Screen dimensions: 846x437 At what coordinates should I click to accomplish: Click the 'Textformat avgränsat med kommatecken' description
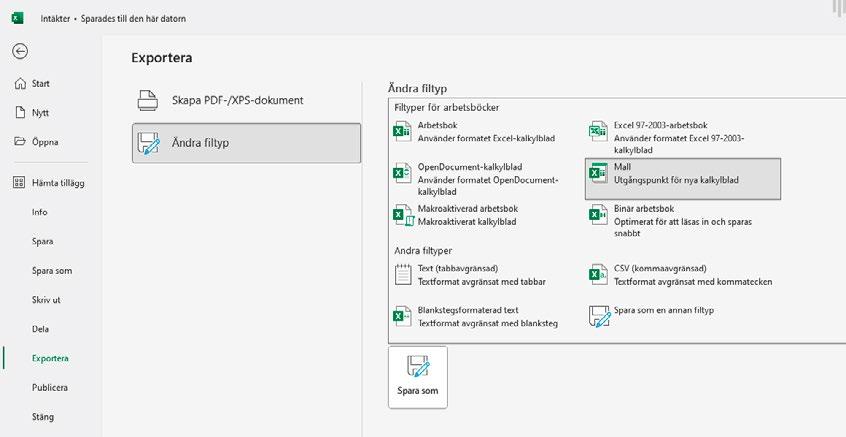(693, 282)
